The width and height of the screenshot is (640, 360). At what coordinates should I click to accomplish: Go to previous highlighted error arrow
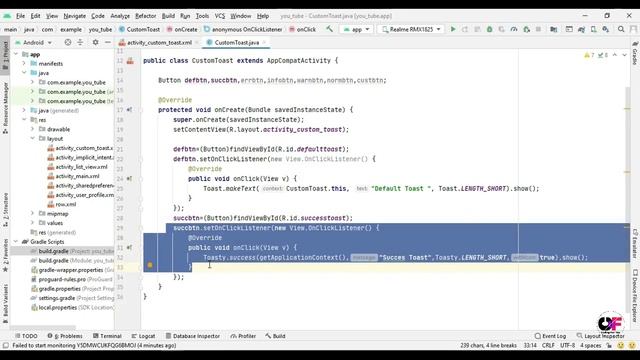(615, 55)
